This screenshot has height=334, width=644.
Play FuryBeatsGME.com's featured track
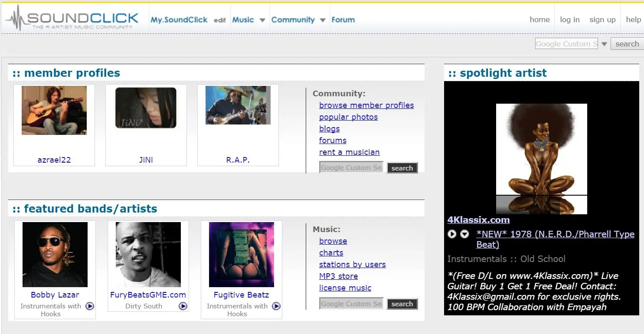coord(183,306)
